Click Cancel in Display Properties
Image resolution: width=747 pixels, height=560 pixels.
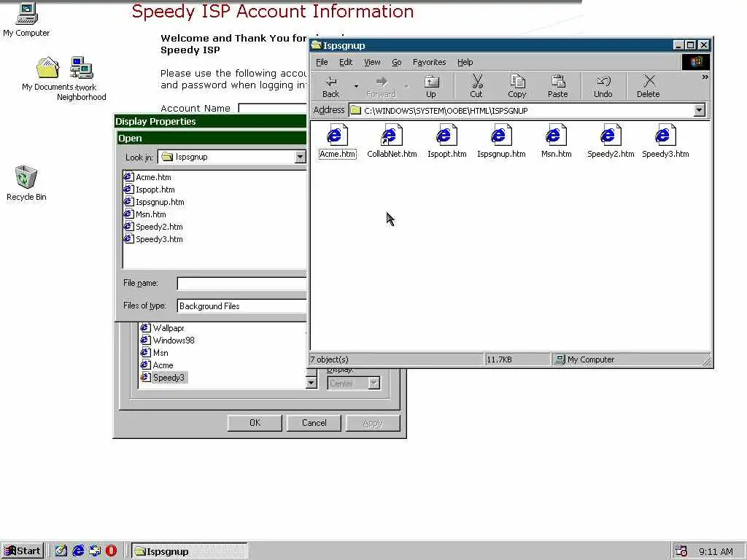click(314, 423)
